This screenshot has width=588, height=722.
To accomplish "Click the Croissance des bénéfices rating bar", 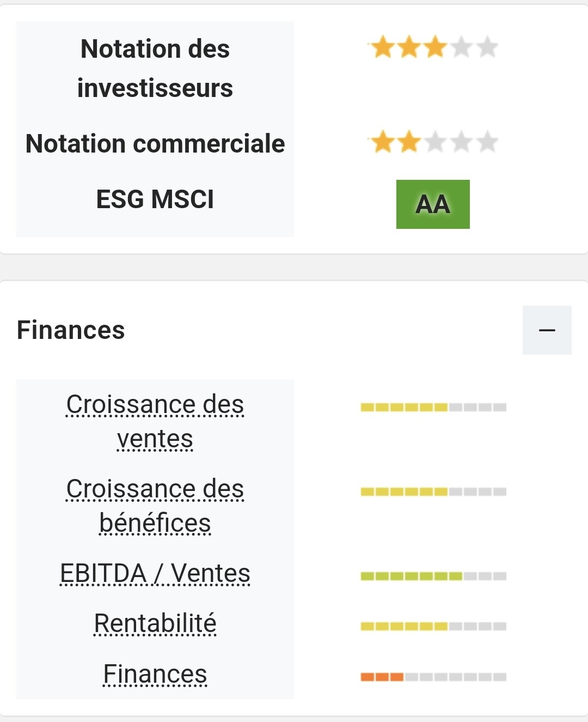I will point(433,492).
